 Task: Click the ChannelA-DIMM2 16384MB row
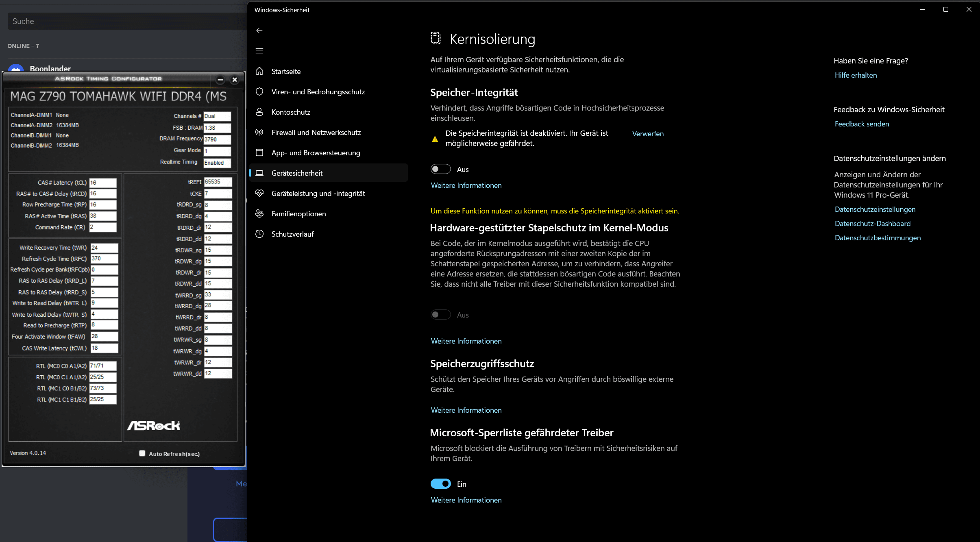coord(45,125)
